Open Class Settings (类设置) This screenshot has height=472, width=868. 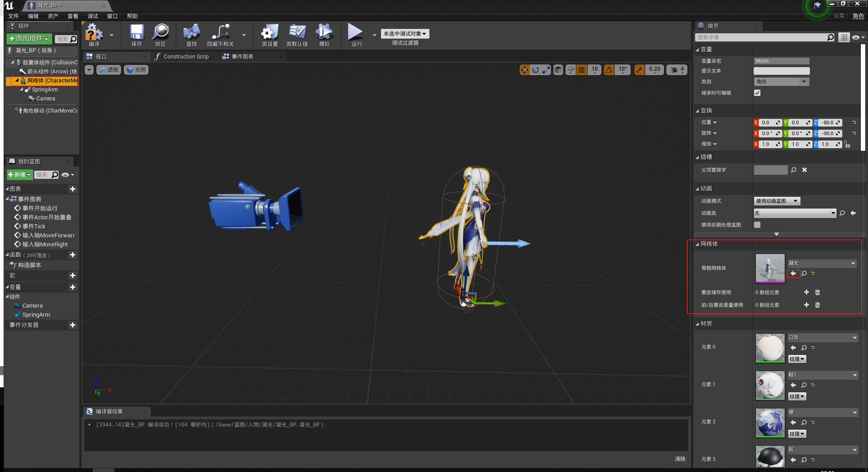[x=270, y=35]
